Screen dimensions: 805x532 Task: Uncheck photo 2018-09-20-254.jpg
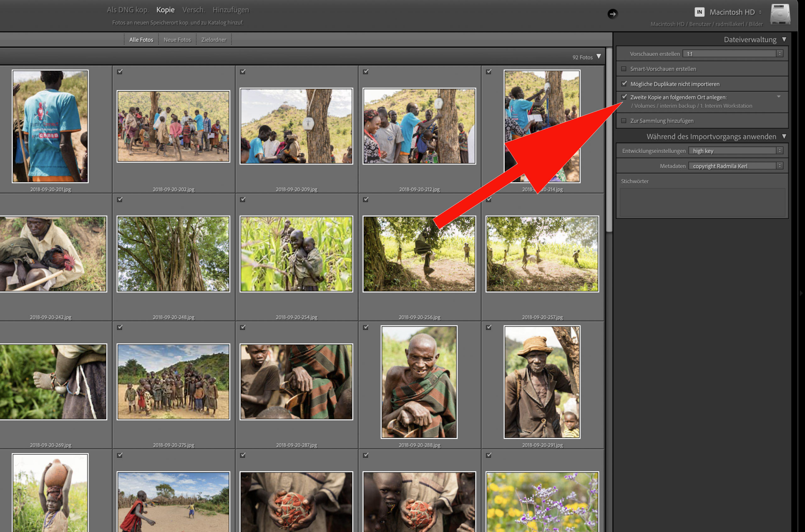tap(242, 199)
